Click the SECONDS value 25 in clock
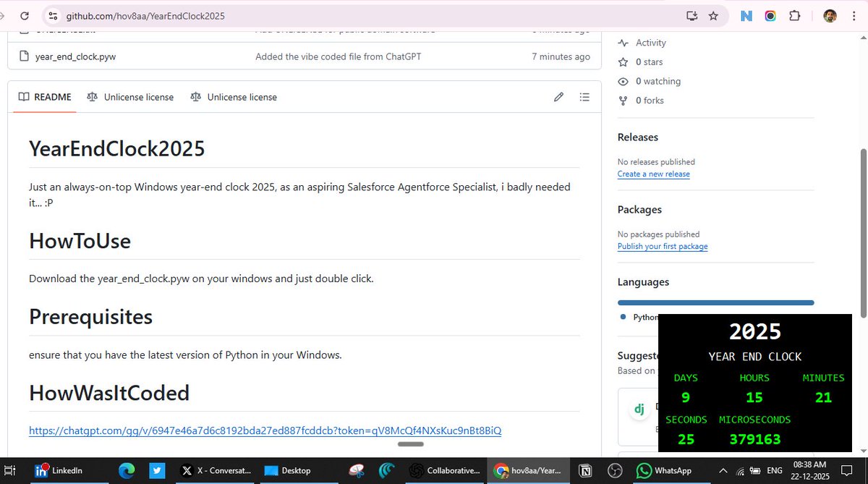The width and height of the screenshot is (868, 484). pyautogui.click(x=686, y=439)
